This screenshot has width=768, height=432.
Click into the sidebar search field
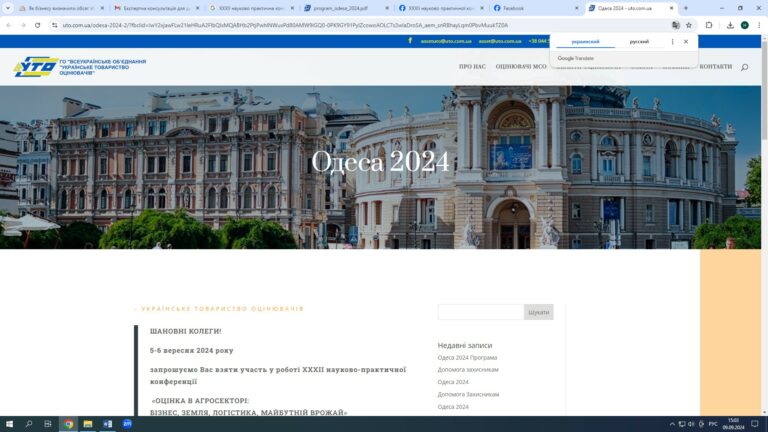click(x=480, y=312)
